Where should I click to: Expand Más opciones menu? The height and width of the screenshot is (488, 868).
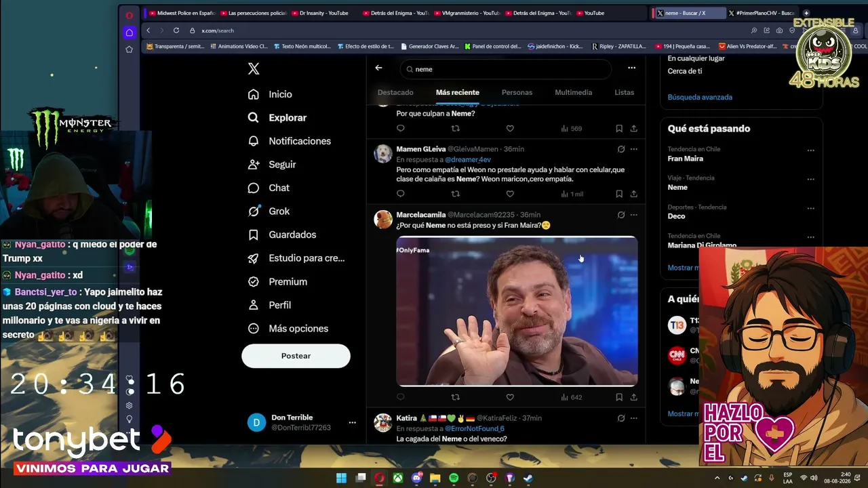tap(288, 328)
